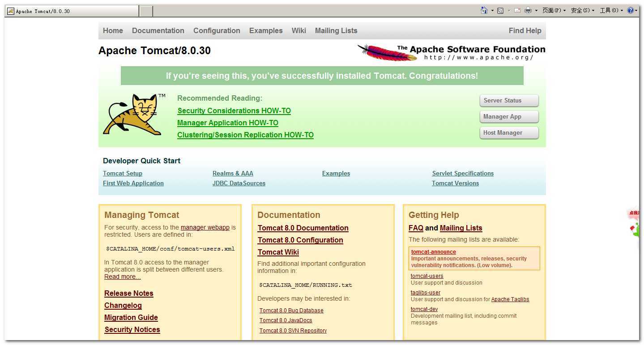Viewport: 644px width, 345px height.
Task: Select the Apache Tomcat/8.0.30 browser tab
Action: (72, 11)
